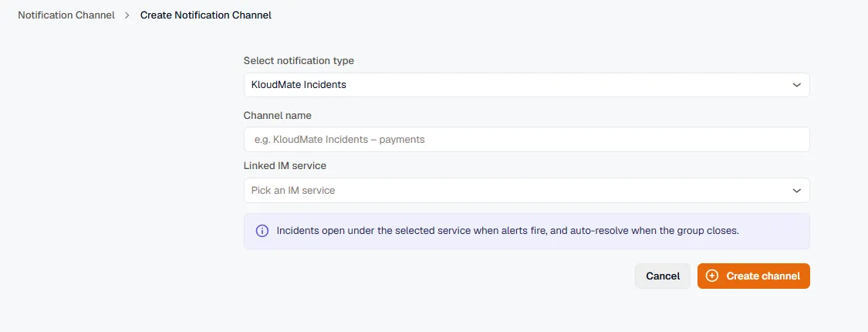
Task: Focus the Channel name input field
Action: 526,140
